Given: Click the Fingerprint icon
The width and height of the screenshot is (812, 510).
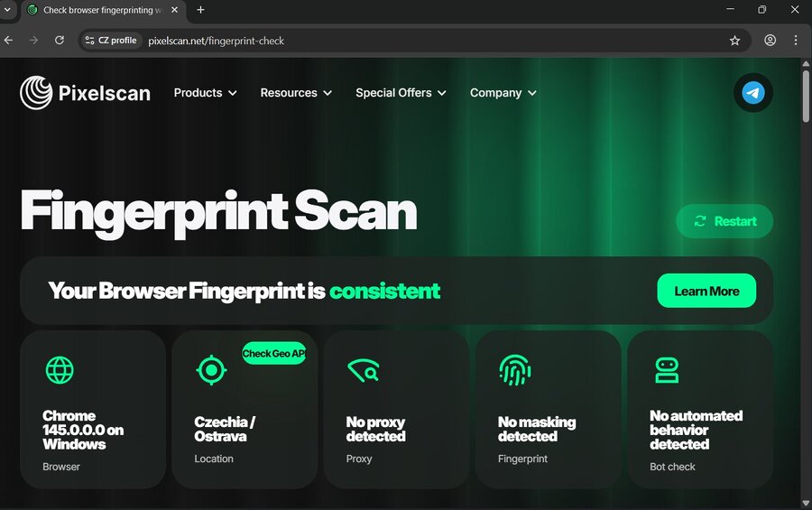Looking at the screenshot, I should [514, 370].
